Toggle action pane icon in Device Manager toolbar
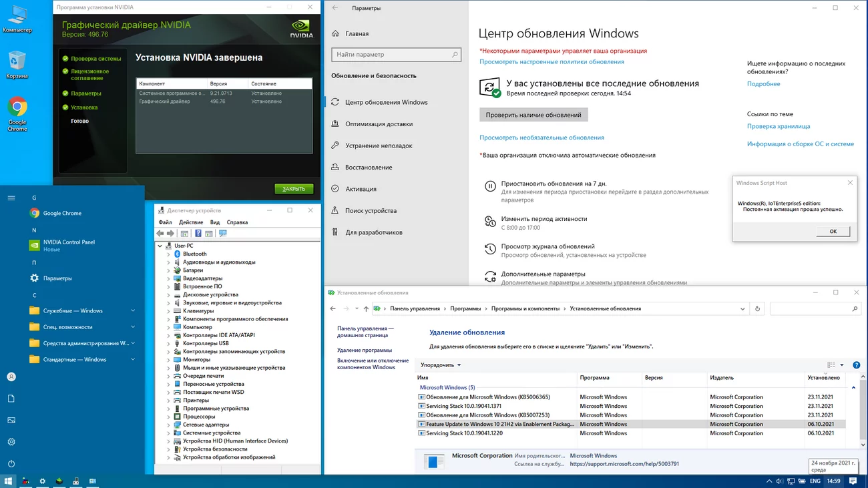Image resolution: width=868 pixels, height=488 pixels. point(208,234)
